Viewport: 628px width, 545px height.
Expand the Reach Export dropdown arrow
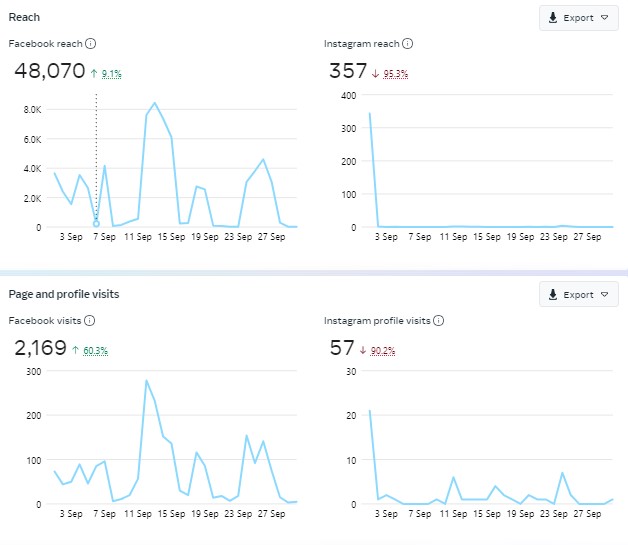tap(604, 18)
